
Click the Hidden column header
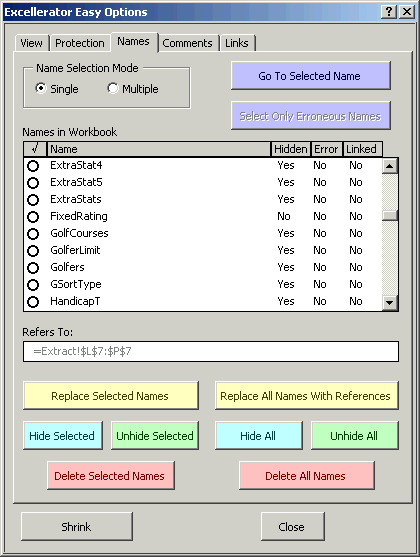click(x=291, y=149)
